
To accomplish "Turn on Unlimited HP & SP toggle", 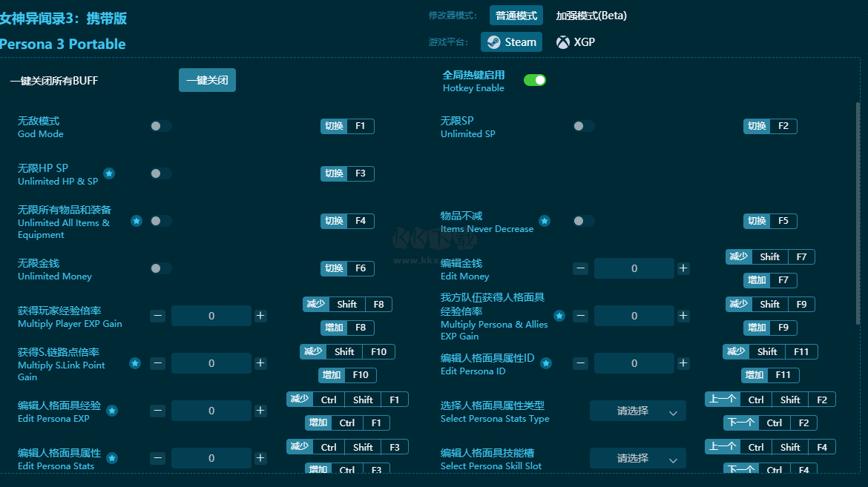I will (x=160, y=173).
